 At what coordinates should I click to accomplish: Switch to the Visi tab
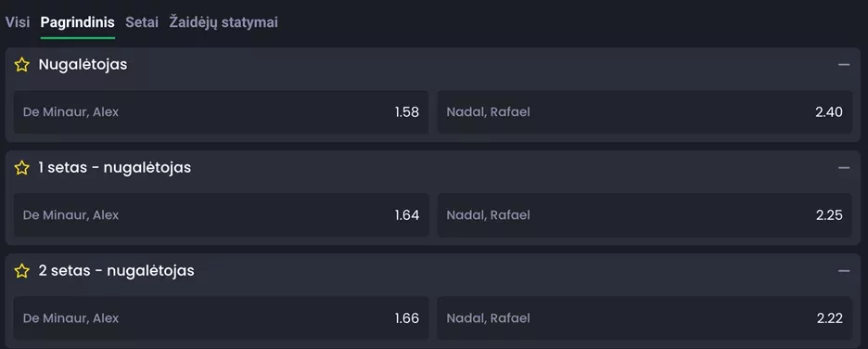(x=18, y=22)
